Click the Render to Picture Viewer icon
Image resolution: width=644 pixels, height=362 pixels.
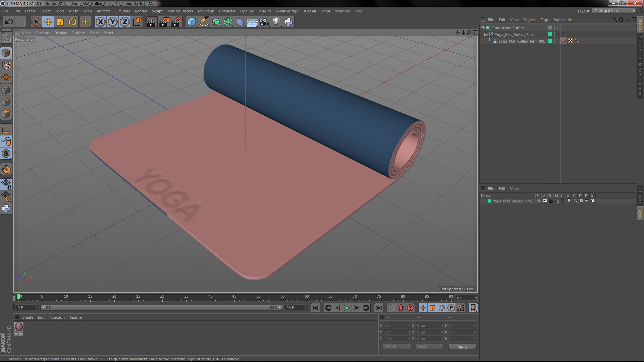pyautogui.click(x=164, y=22)
